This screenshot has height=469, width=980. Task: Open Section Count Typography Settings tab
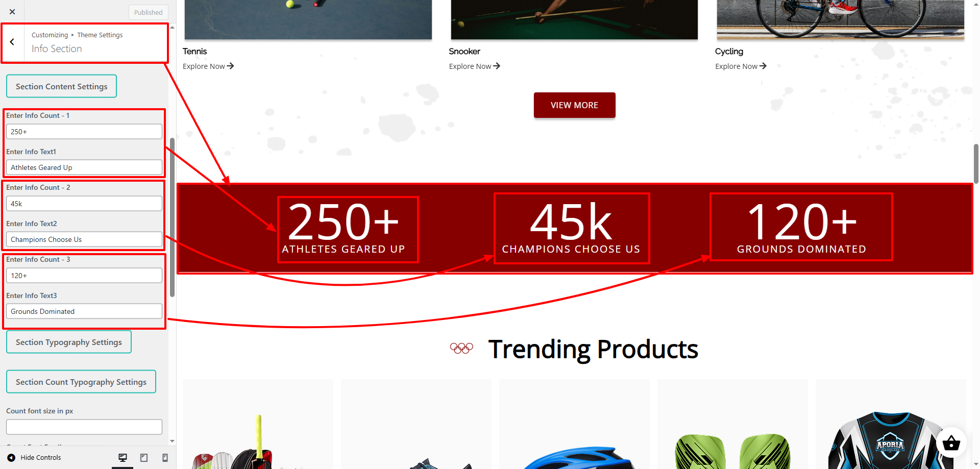[x=81, y=382]
